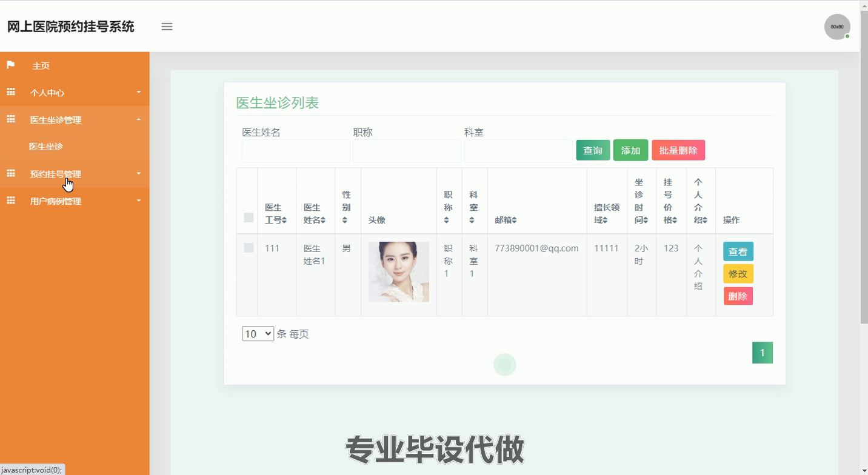
Task: Sort by 挂号价格 column arrows
Action: (x=675, y=220)
